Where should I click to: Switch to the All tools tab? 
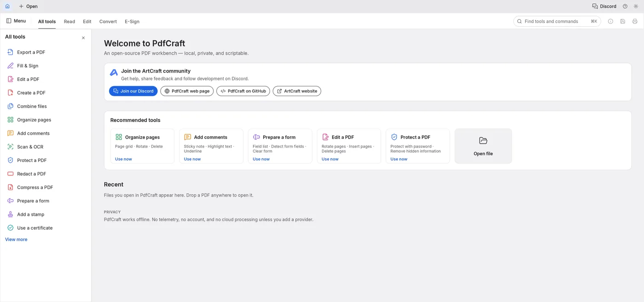tap(47, 22)
